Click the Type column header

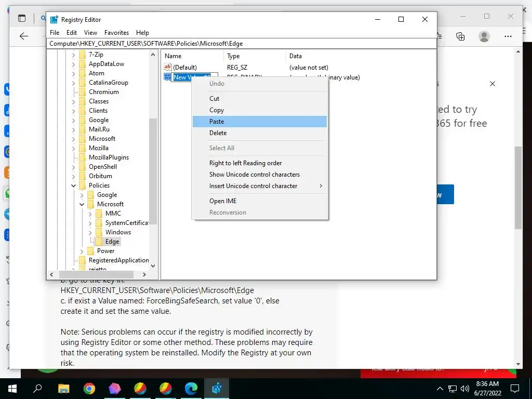pos(255,56)
